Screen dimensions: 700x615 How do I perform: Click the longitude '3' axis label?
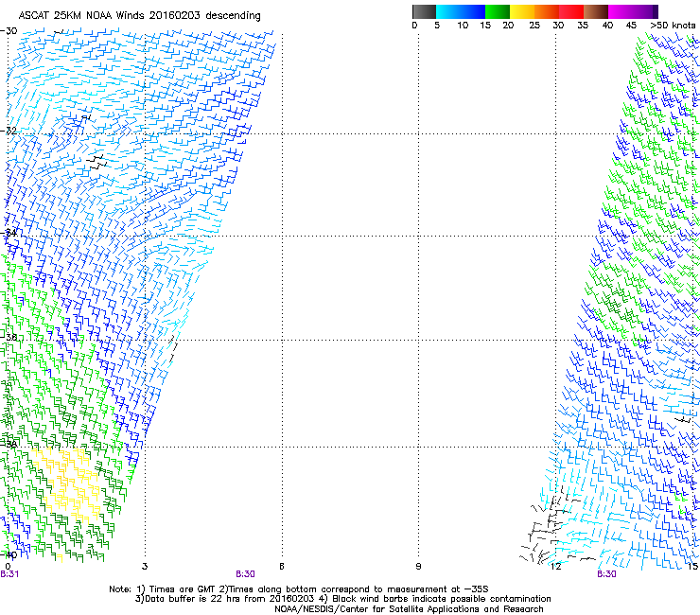(x=145, y=567)
